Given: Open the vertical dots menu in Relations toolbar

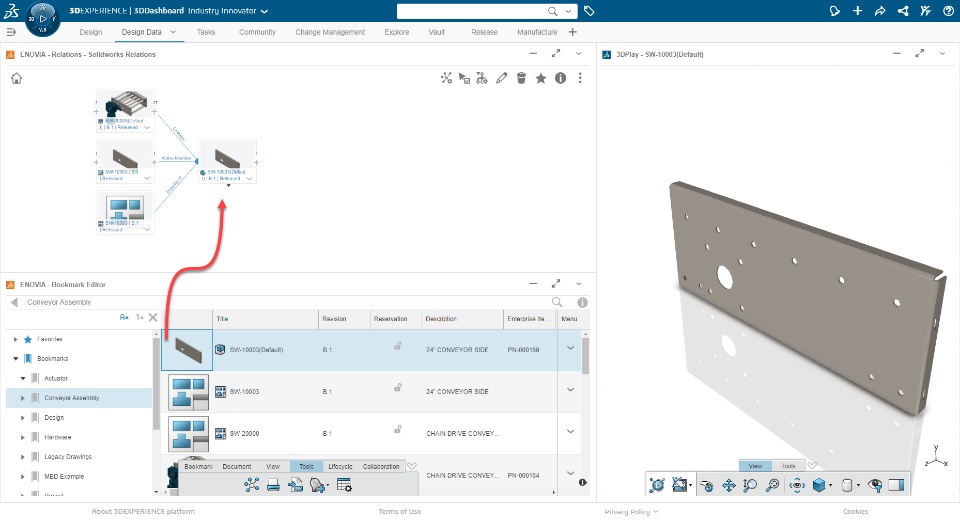Looking at the screenshot, I should click(x=580, y=78).
